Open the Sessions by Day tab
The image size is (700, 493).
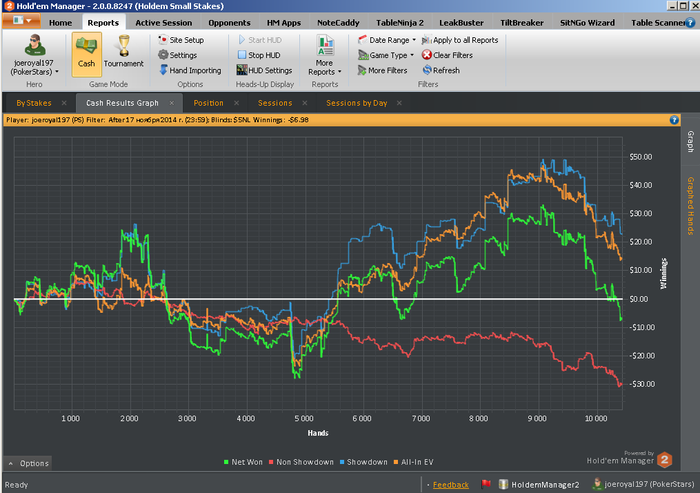point(356,103)
